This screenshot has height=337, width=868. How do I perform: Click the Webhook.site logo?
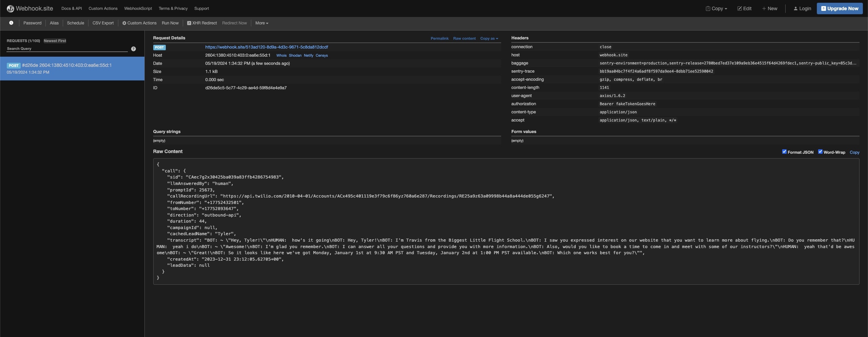pyautogui.click(x=30, y=8)
